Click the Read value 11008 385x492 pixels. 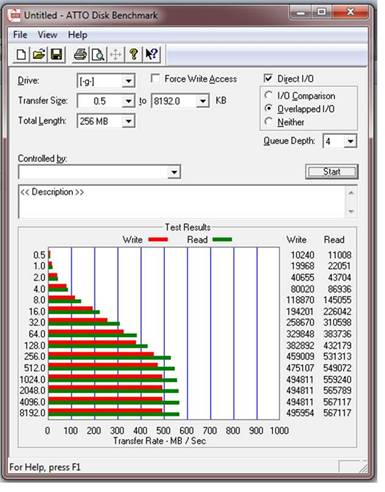[x=339, y=255]
